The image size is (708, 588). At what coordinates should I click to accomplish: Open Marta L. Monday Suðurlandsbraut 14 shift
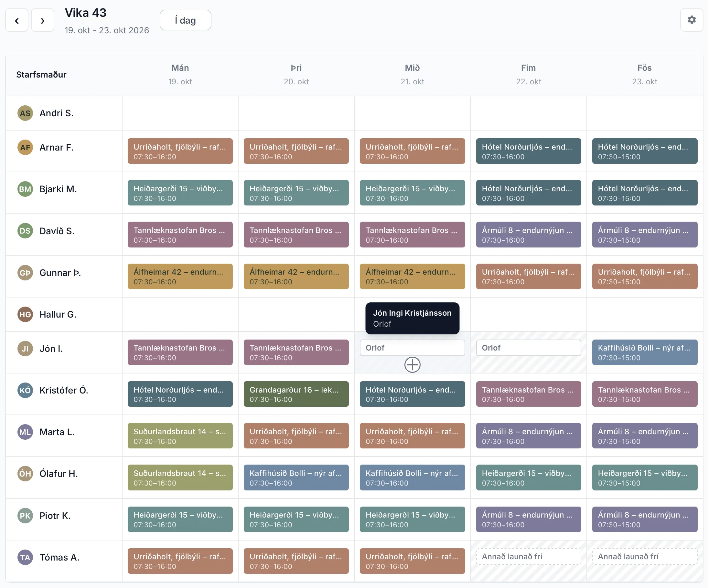click(x=180, y=436)
